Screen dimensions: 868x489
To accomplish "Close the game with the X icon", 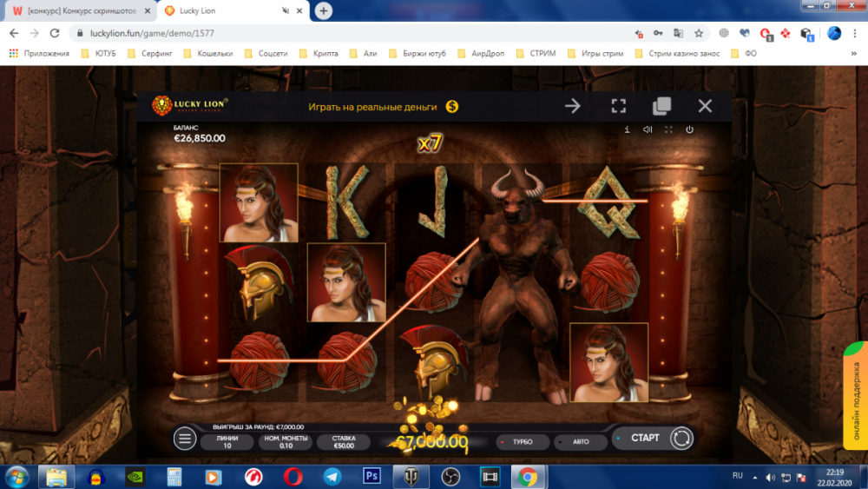I will point(705,106).
